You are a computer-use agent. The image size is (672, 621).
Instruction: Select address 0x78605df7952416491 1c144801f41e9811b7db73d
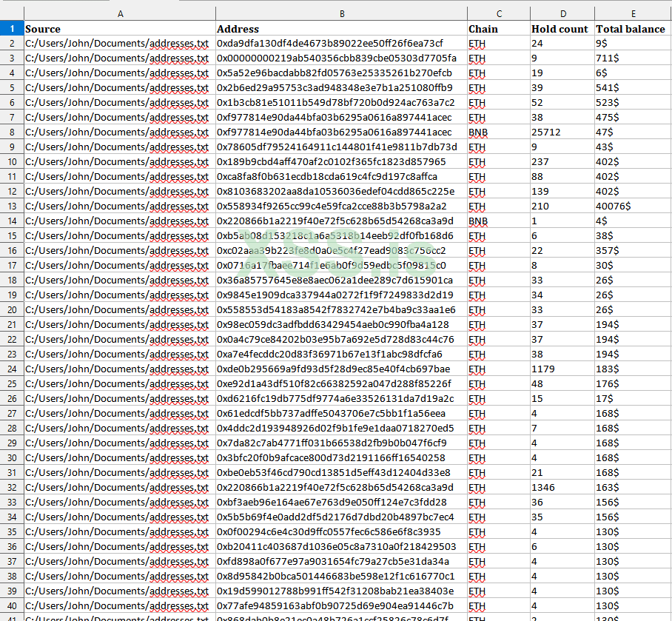pos(342,147)
